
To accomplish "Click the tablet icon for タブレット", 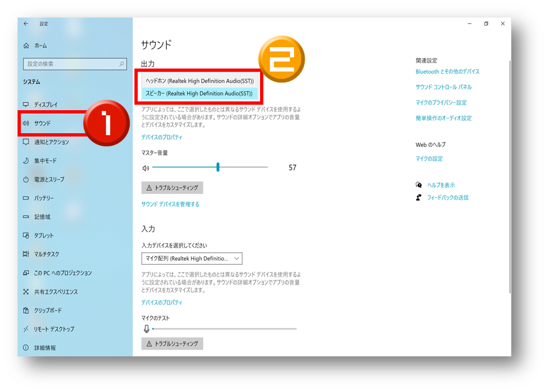I will [26, 235].
